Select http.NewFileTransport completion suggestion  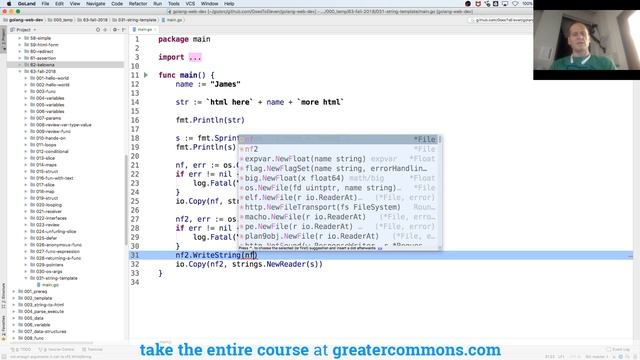[339, 207]
